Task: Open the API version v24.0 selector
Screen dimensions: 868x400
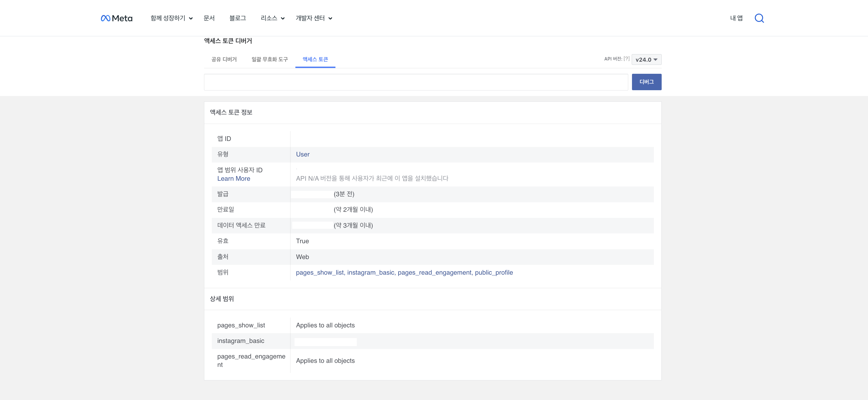Action: [646, 60]
